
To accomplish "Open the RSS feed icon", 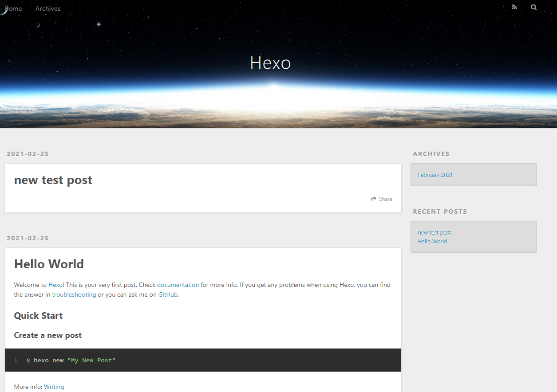I will point(514,7).
